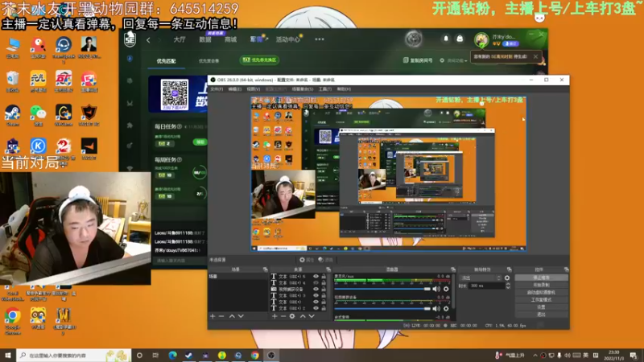This screenshot has height=362, width=644.
Task: Open the Google Chrome desktop shortcut
Action: (x=12, y=319)
